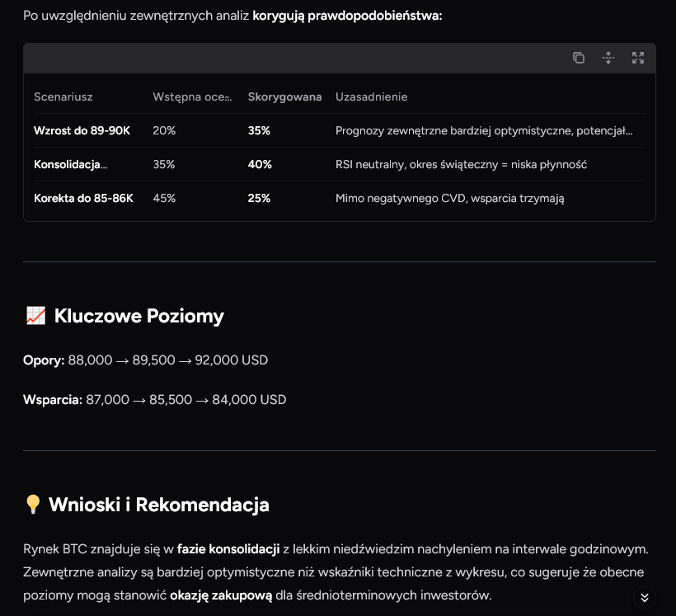Click the 92,000 USD resistance value

tap(232, 360)
